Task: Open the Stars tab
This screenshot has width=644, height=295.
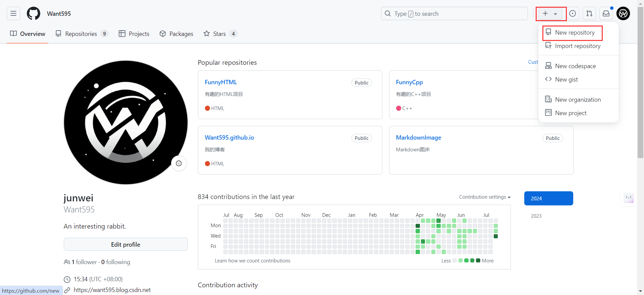Action: pyautogui.click(x=220, y=34)
